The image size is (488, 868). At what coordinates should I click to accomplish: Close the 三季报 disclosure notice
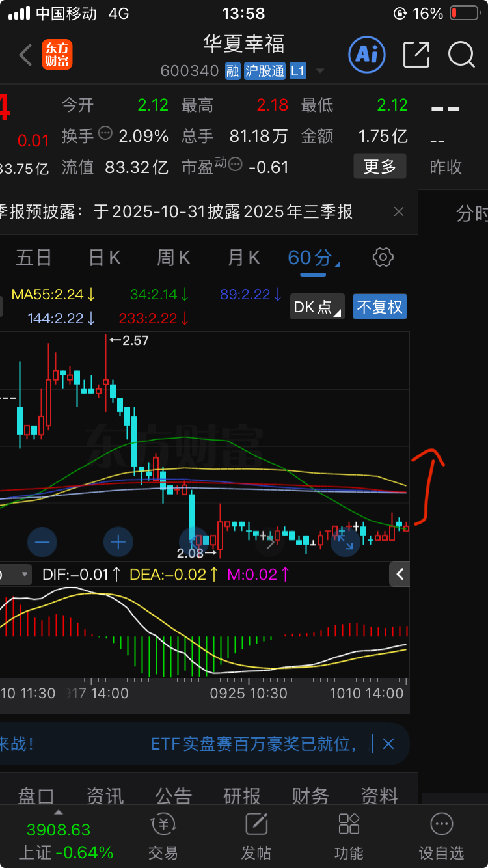[399, 211]
